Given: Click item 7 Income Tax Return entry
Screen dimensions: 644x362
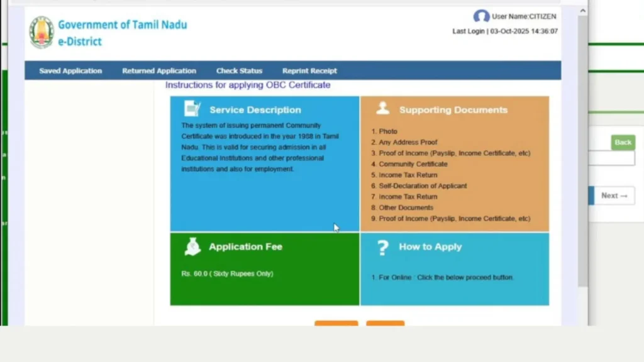Looking at the screenshot, I should pos(404,197).
